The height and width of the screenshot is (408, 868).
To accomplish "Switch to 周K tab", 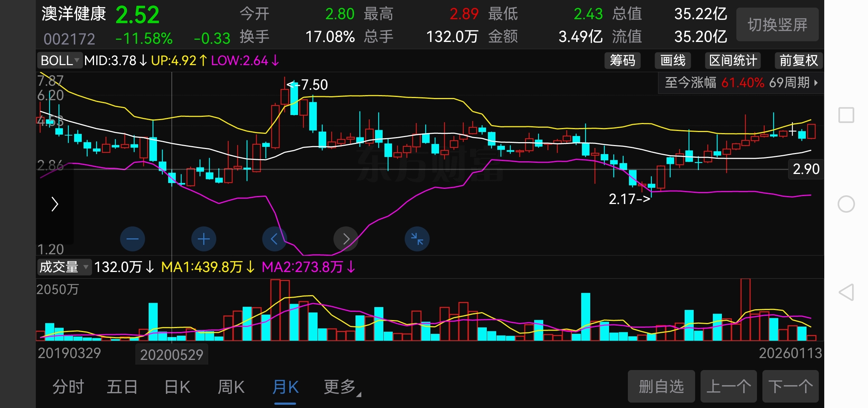I will pos(231,387).
